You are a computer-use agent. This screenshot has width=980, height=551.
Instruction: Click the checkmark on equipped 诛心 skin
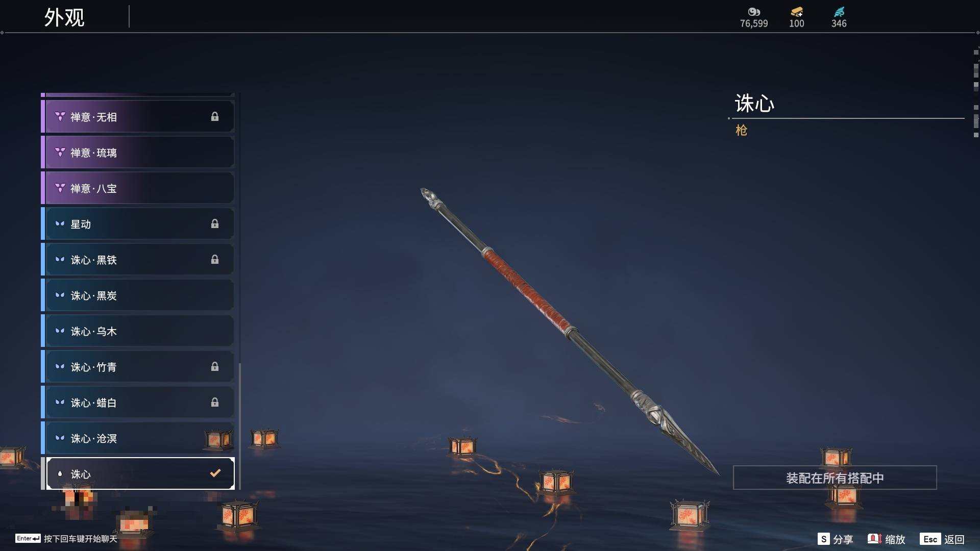(215, 473)
